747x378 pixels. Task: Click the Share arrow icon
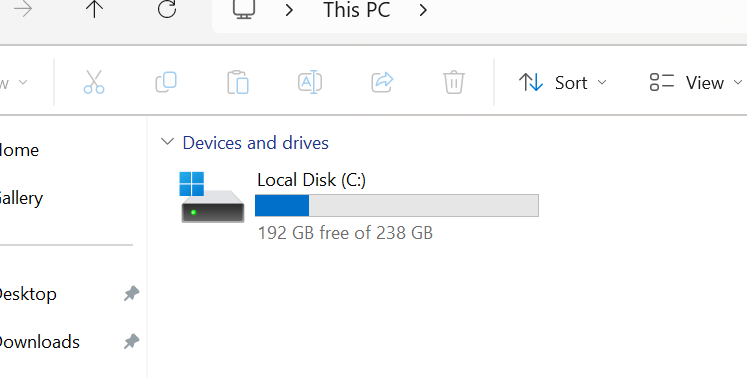[382, 82]
